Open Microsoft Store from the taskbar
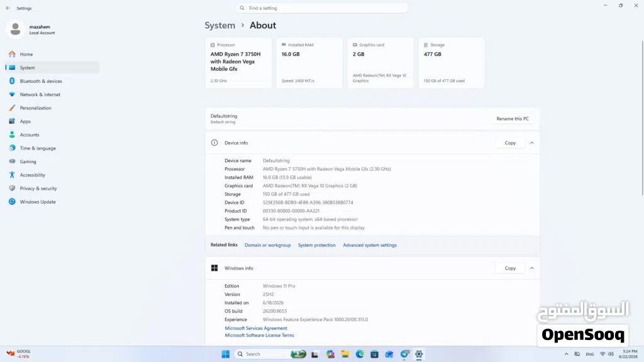Viewport: 644px width, 362px height. (x=374, y=354)
